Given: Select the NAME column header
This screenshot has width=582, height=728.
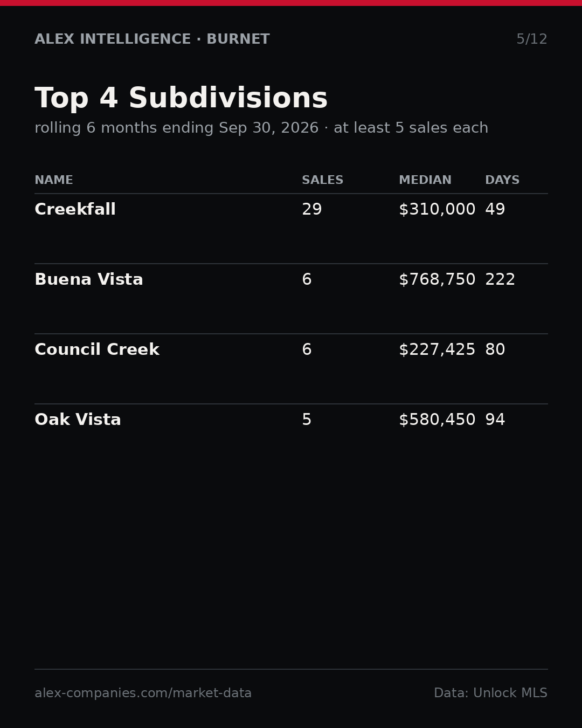Looking at the screenshot, I should click(54, 181).
